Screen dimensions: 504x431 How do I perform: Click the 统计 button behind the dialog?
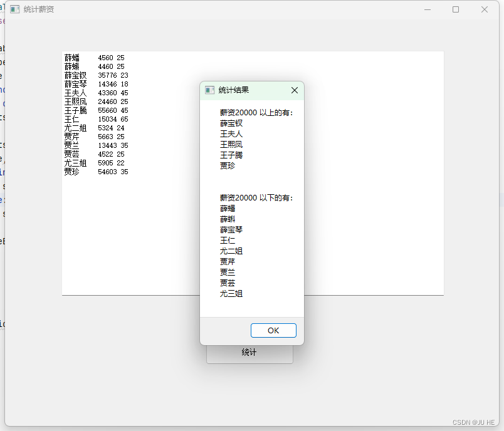coord(249,354)
